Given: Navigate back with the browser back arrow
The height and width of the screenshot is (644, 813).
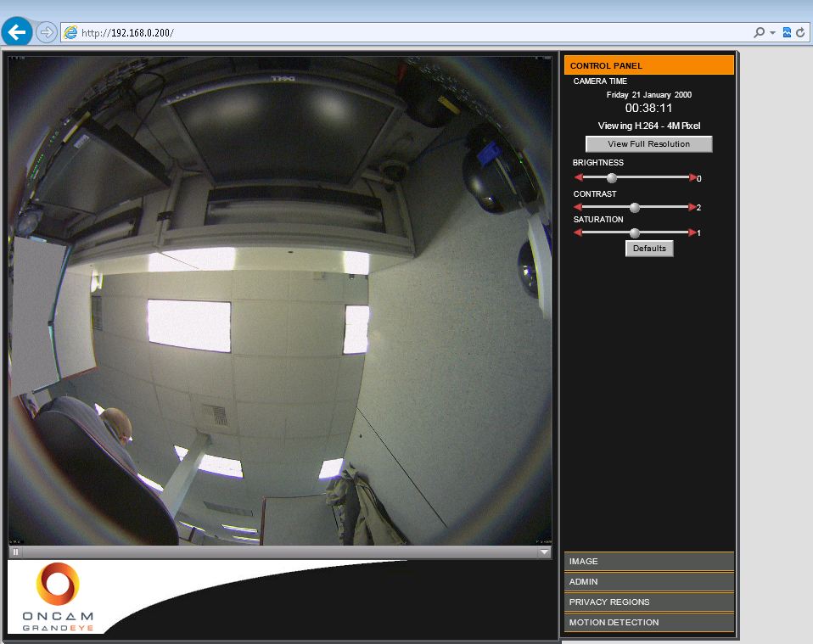Looking at the screenshot, I should pyautogui.click(x=16, y=31).
